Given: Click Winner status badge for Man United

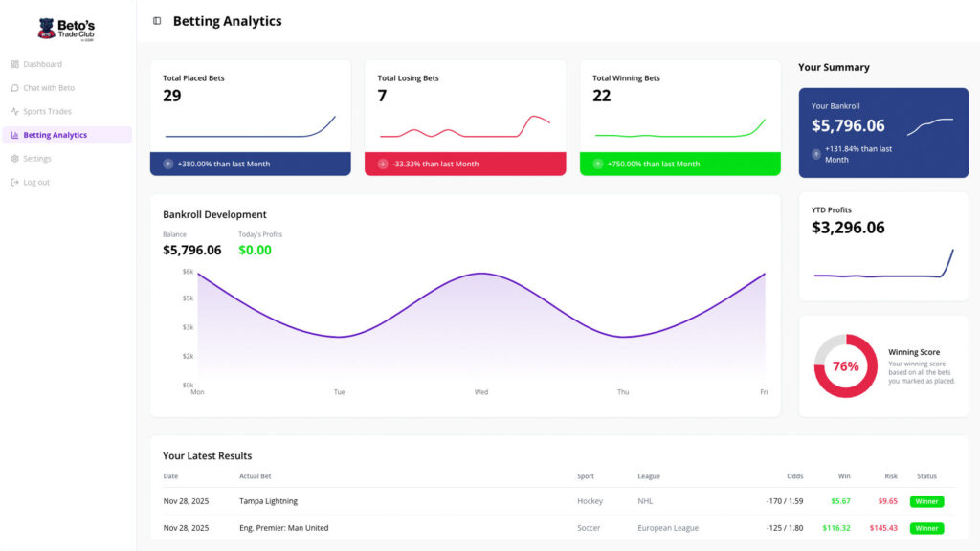Looking at the screenshot, I should [x=925, y=528].
